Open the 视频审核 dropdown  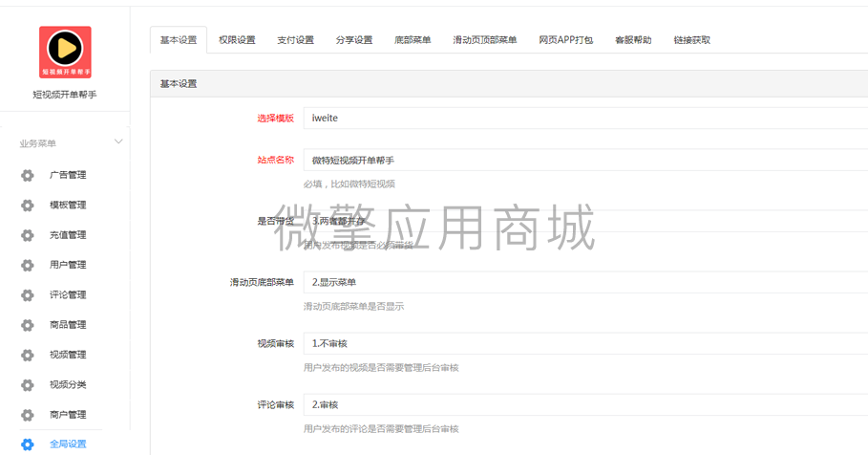[x=585, y=343]
